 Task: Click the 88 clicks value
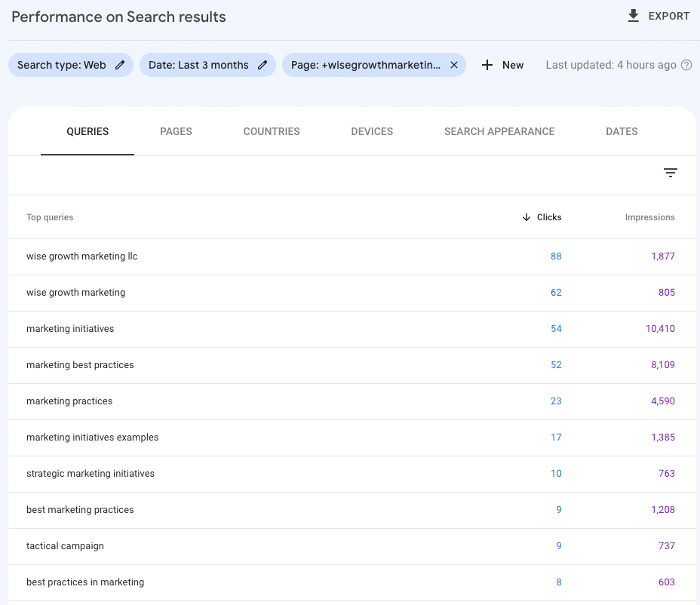556,256
